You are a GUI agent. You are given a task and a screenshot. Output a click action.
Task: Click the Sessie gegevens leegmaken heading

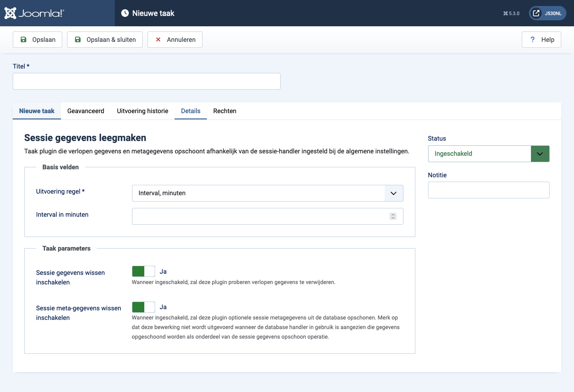(x=85, y=138)
